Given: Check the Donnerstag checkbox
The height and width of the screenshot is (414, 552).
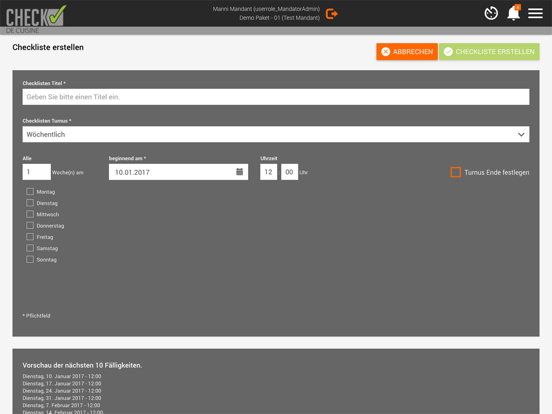Looking at the screenshot, I should point(30,225).
